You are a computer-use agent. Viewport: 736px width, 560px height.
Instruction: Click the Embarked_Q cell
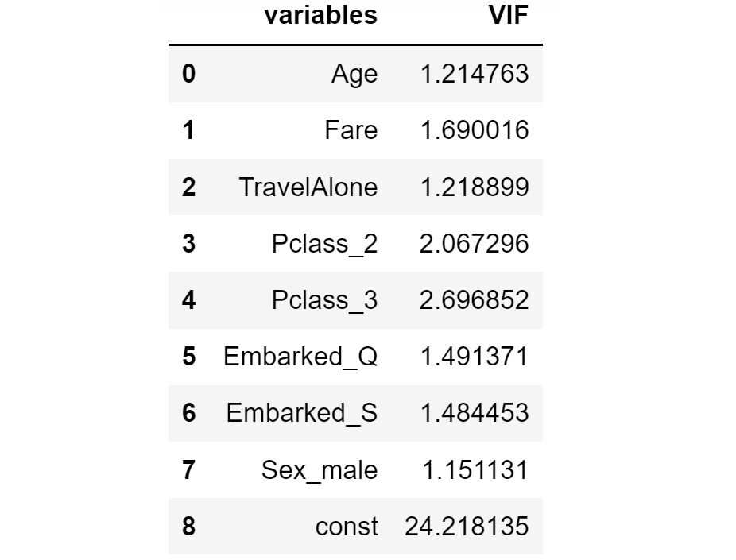300,357
